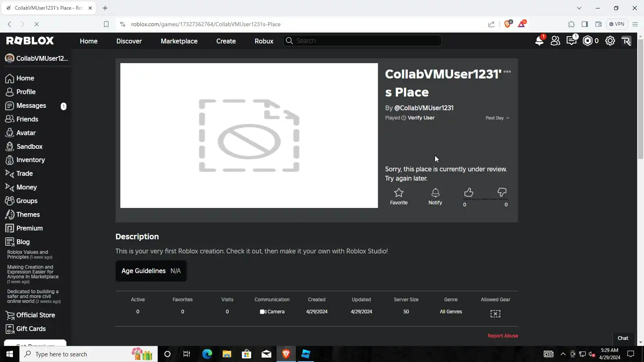Click the Roblox search field
The image size is (644, 362).
click(362, 41)
